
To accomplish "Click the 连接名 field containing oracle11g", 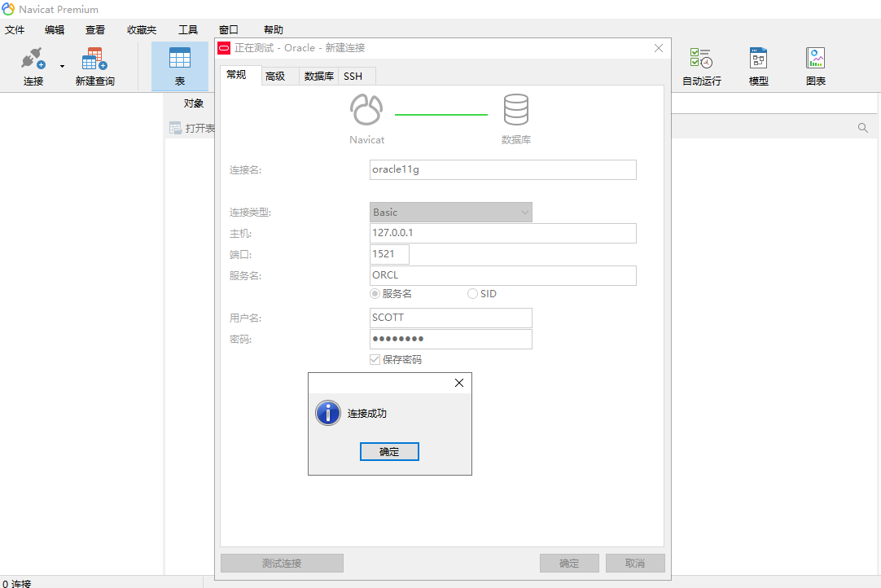I will point(503,169).
